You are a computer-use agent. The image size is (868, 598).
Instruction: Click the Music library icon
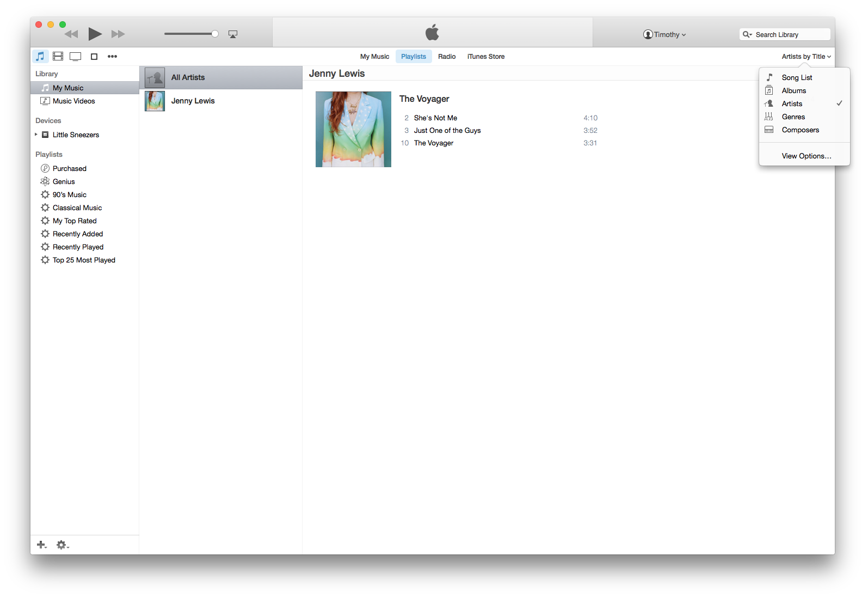(40, 56)
